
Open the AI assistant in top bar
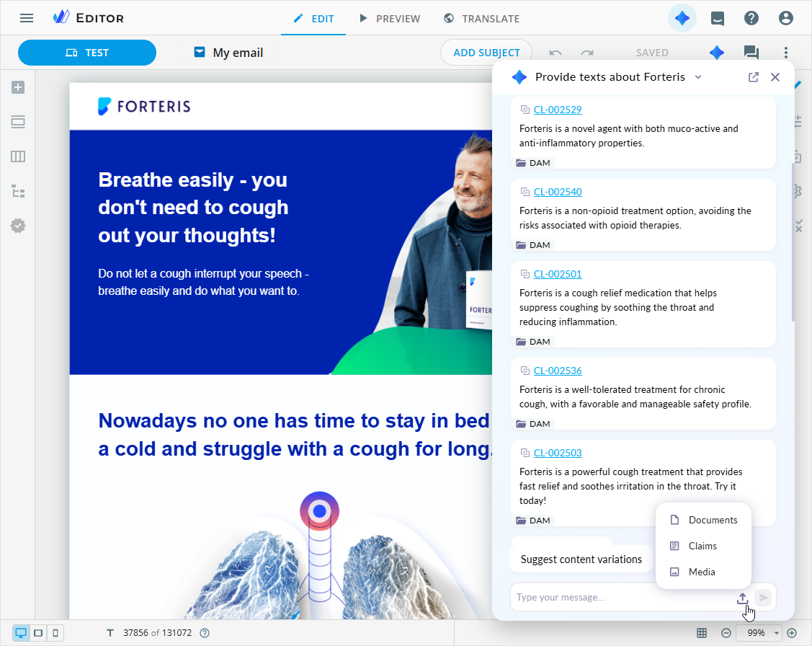[682, 18]
